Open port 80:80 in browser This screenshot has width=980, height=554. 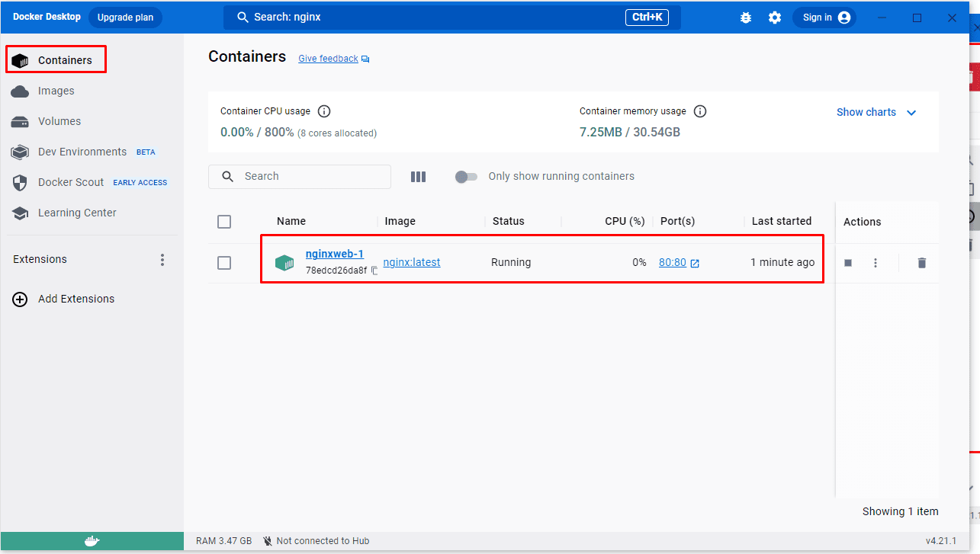point(679,262)
